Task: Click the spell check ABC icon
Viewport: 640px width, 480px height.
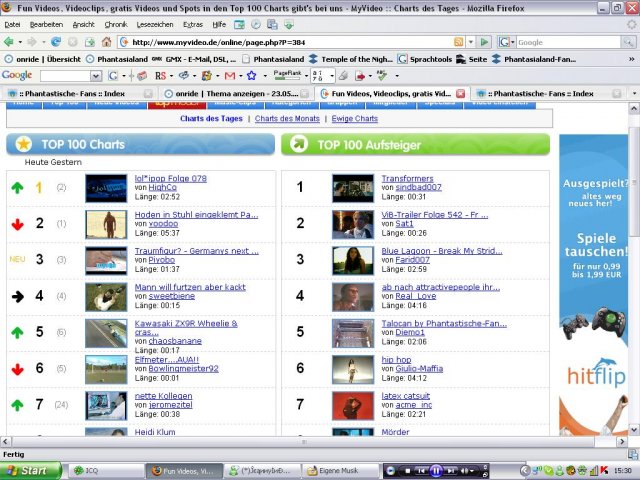Action: 382,75
